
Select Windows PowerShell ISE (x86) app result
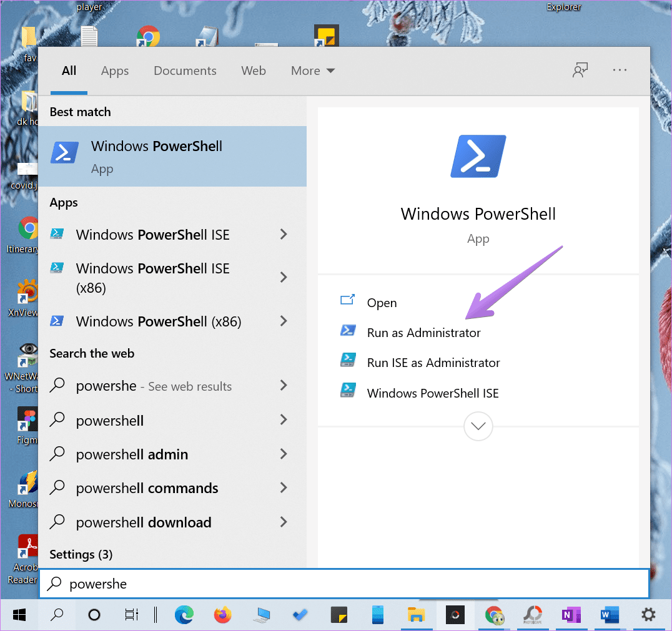[152, 278]
